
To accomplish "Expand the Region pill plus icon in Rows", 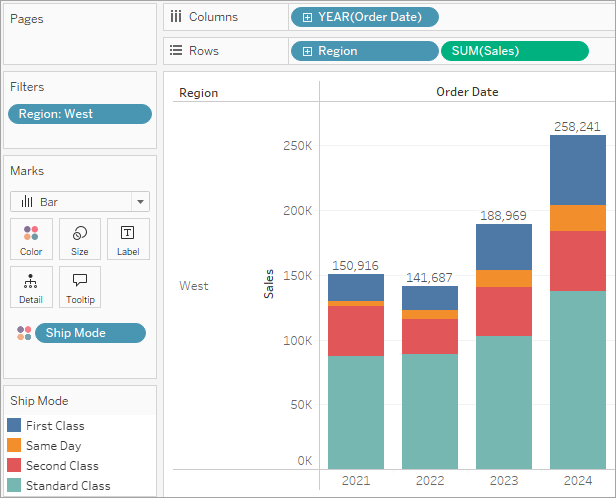I will coord(307,51).
